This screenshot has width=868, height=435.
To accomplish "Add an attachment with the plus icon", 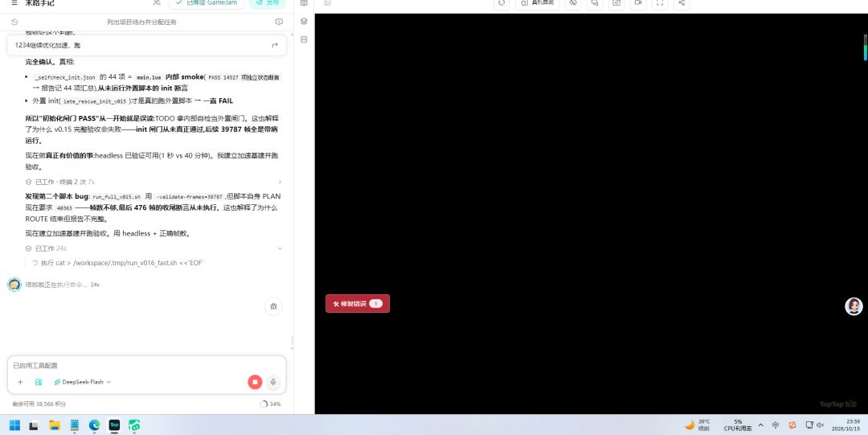I will 20,382.
